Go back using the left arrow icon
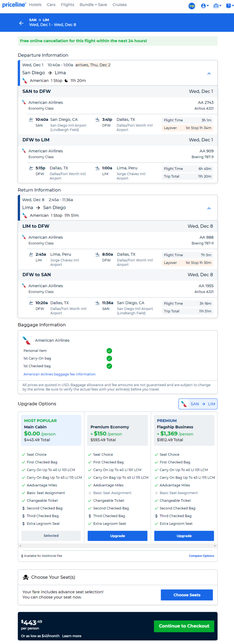Viewport: 234px width, 644px height. click(21, 23)
